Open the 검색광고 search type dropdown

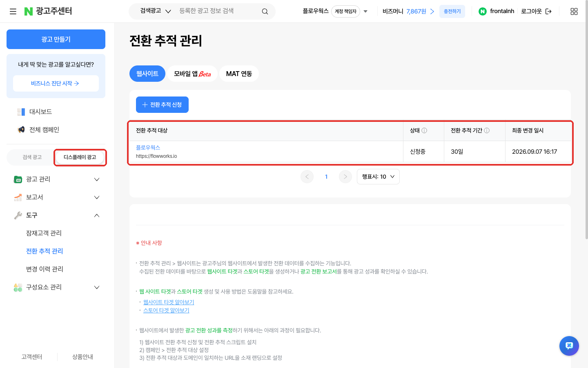coord(156,11)
